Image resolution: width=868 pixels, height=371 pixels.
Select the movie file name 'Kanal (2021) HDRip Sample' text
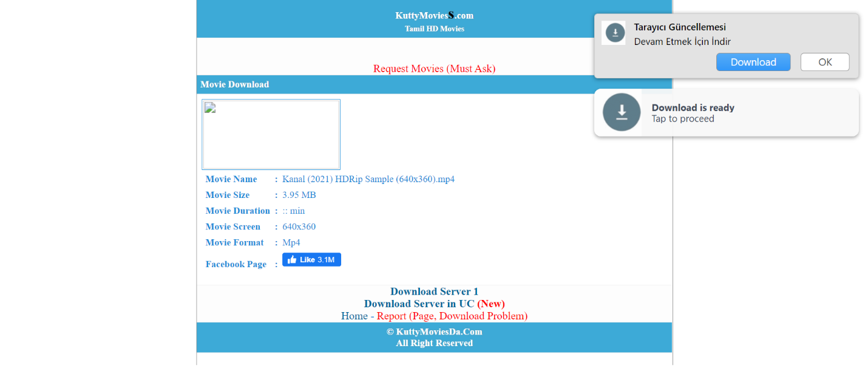(368, 179)
